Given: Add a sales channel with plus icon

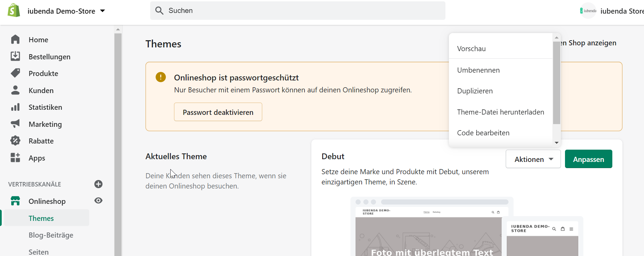Looking at the screenshot, I should point(98,184).
